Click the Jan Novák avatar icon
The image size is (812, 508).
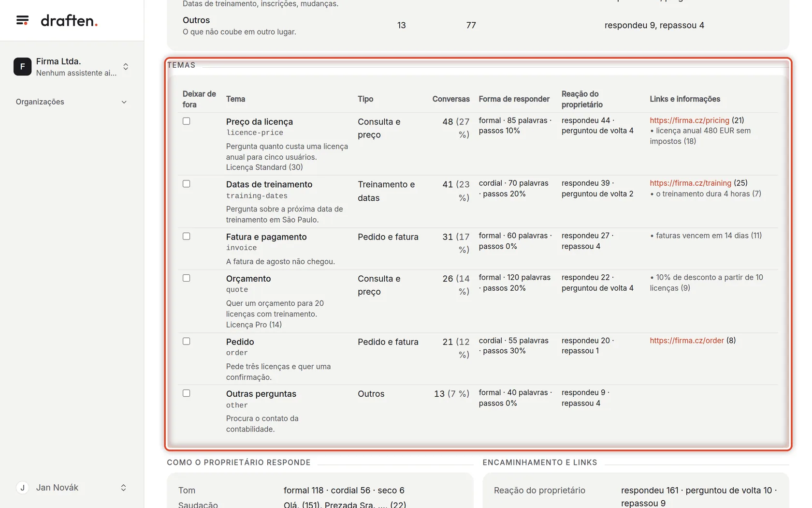[22, 488]
